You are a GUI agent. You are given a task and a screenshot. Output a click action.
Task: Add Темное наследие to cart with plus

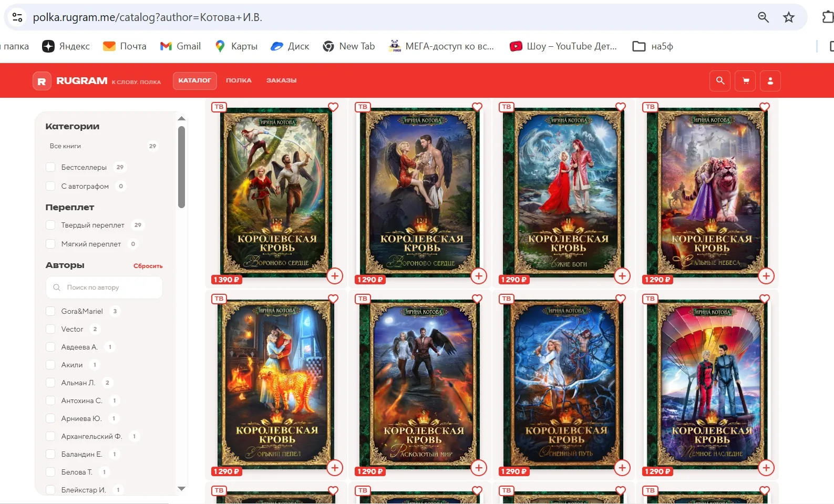click(766, 468)
